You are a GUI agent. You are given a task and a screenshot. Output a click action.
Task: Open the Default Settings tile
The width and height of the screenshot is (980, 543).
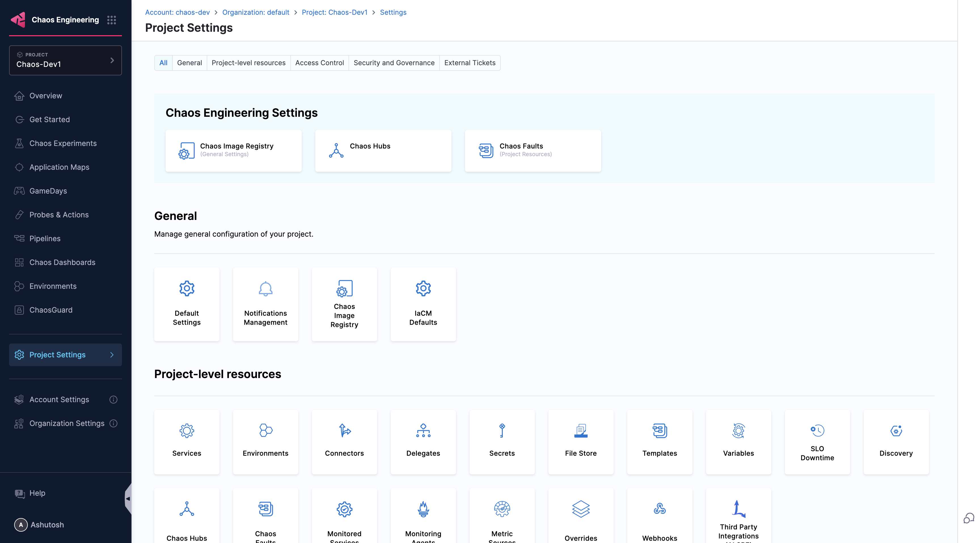186,304
